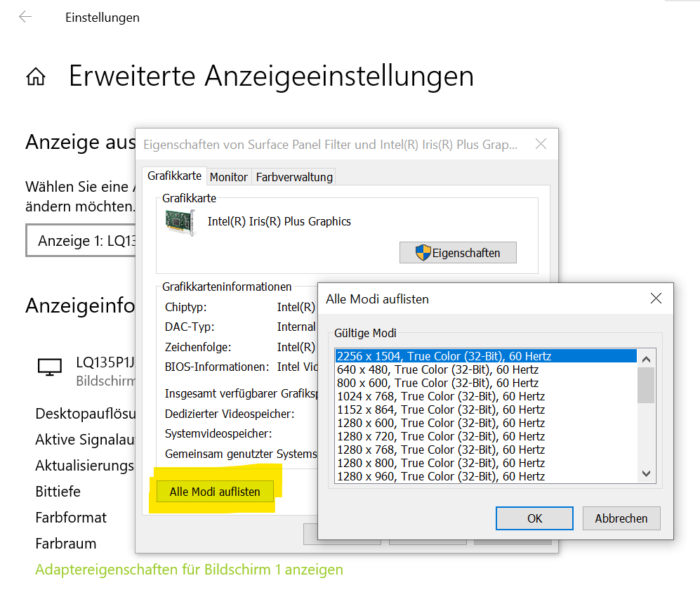This screenshot has height=590, width=700.
Task: Open the Anzeige 1 display dropdown
Action: coord(81,241)
